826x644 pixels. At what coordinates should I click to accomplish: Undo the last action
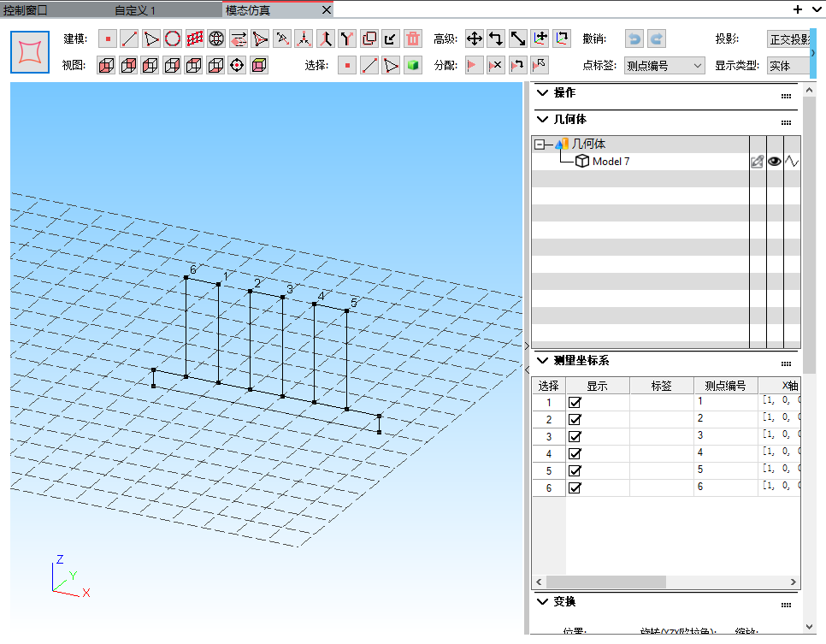(x=634, y=38)
